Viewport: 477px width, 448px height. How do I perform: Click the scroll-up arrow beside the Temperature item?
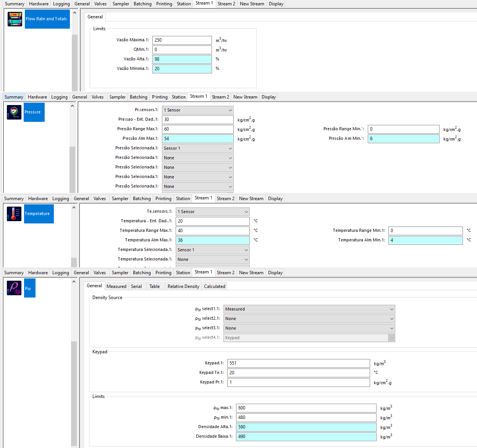click(74, 207)
